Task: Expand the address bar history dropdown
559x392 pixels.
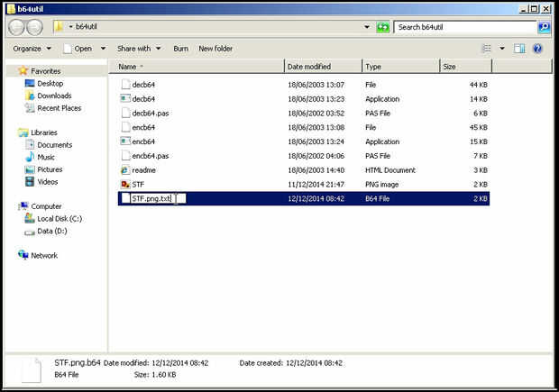Action: tap(366, 27)
